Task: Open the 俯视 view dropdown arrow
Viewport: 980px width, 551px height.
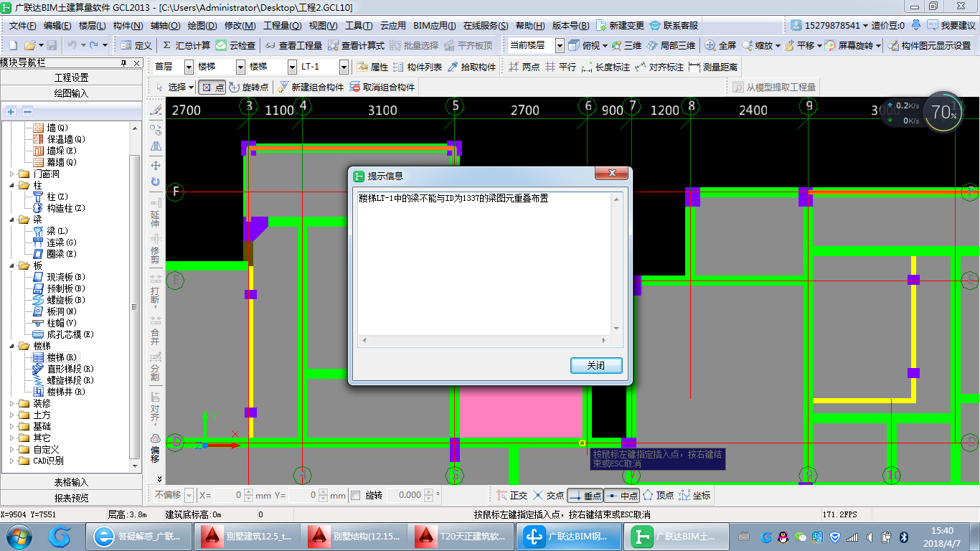Action: 604,45
